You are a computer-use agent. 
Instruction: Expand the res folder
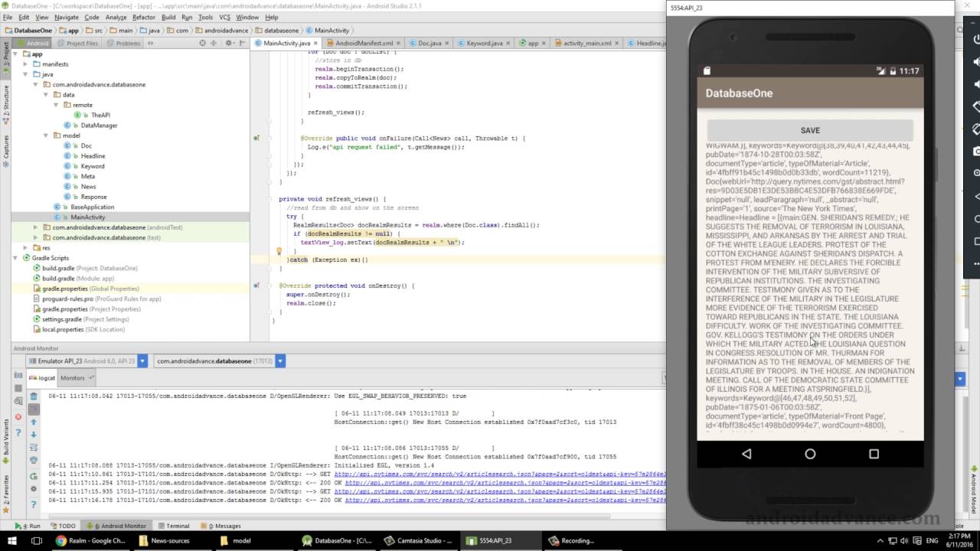click(26, 248)
